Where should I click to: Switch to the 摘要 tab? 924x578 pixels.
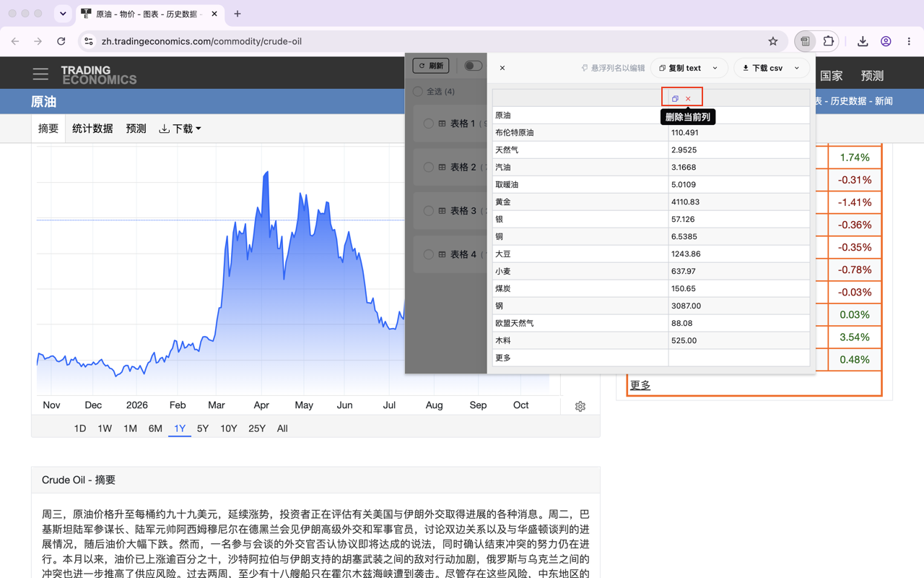tap(48, 129)
